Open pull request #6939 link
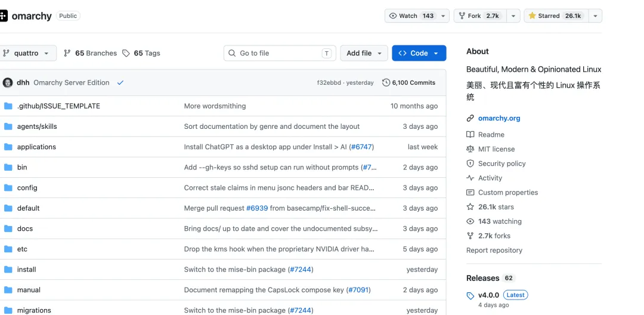This screenshot has height=315, width=644. (x=257, y=208)
